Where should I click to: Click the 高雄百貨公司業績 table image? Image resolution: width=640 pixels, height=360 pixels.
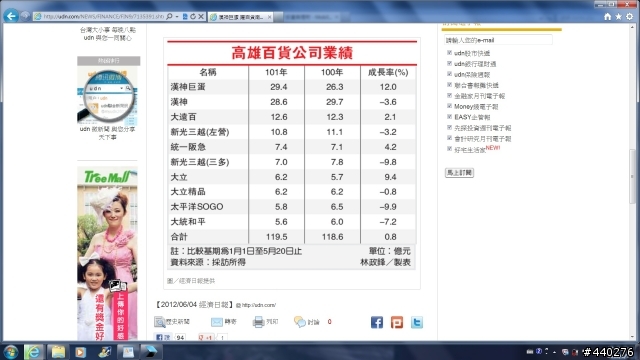(292, 155)
